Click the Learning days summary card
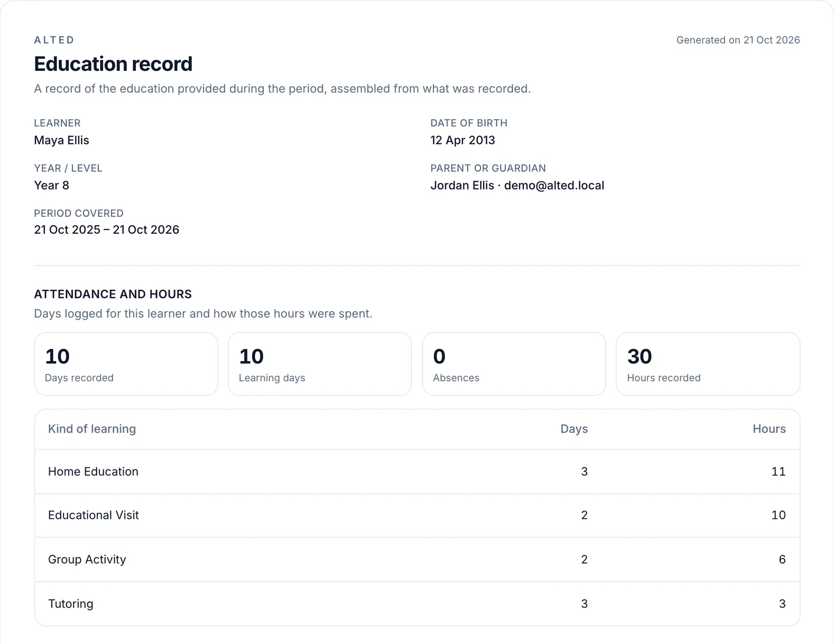 click(320, 364)
